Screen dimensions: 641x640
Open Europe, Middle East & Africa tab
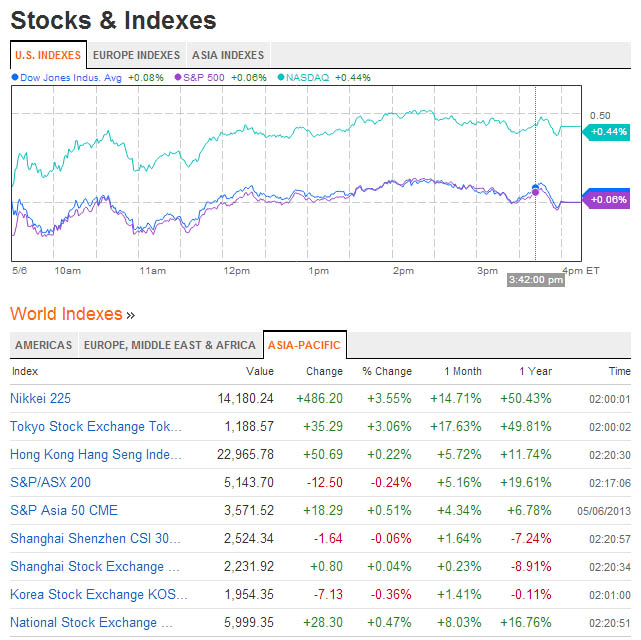click(x=169, y=345)
